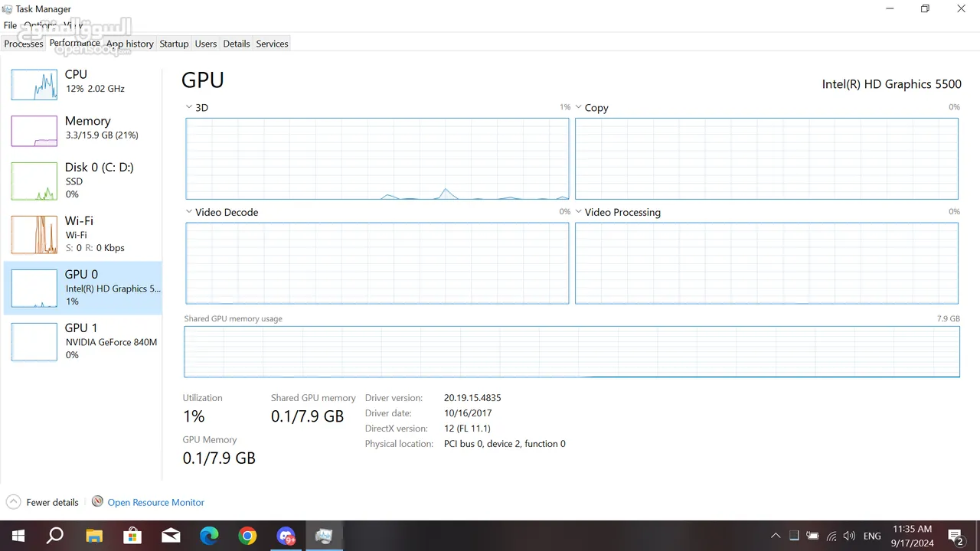The image size is (980, 551).
Task: Click the Shared GPU memory usage graph
Action: [572, 351]
